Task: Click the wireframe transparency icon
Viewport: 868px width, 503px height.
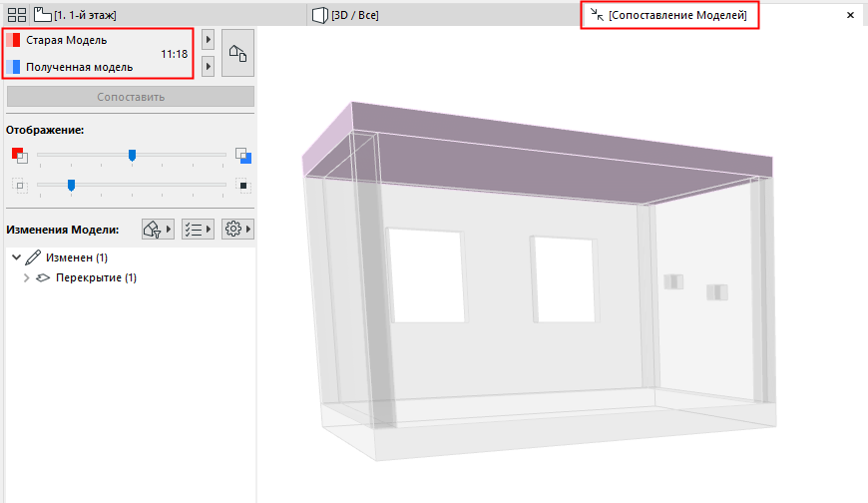Action: tap(19, 186)
